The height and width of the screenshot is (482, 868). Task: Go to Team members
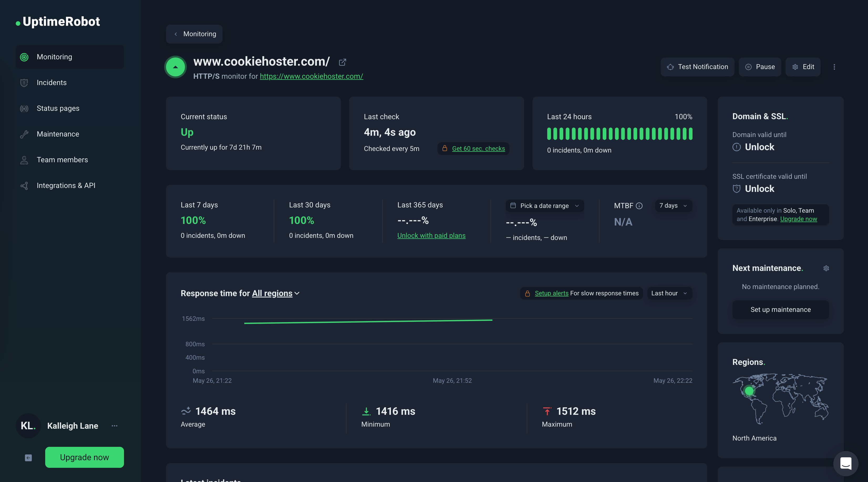70,160
